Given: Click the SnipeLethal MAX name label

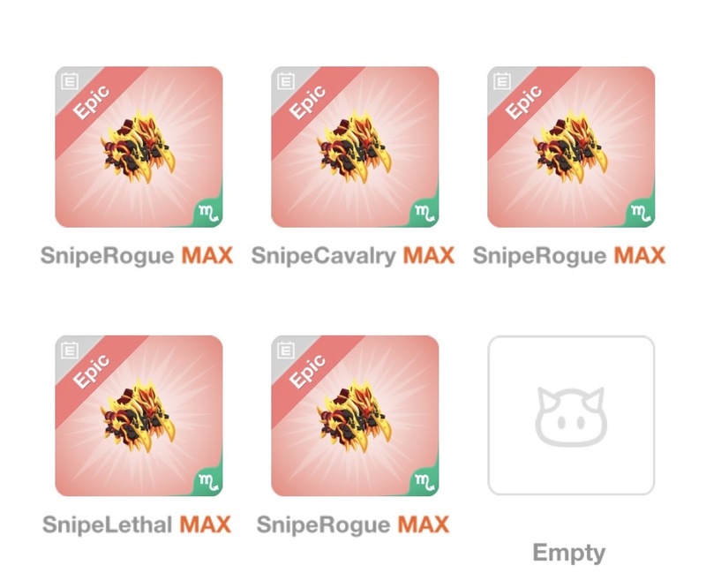Looking at the screenshot, I should pos(137,524).
